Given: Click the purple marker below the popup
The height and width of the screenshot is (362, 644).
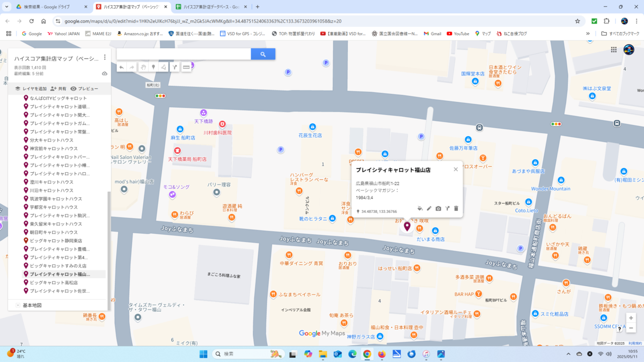Looking at the screenshot, I should (407, 226).
